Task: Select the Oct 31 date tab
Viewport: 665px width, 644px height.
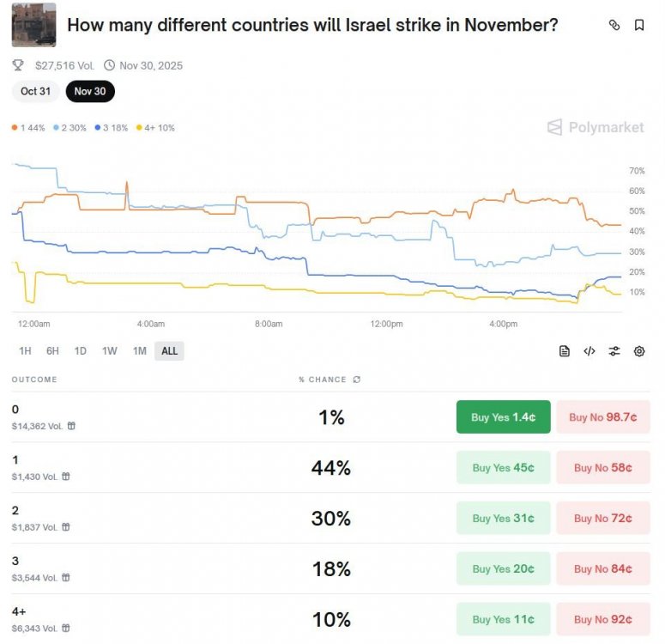Action: 36,91
